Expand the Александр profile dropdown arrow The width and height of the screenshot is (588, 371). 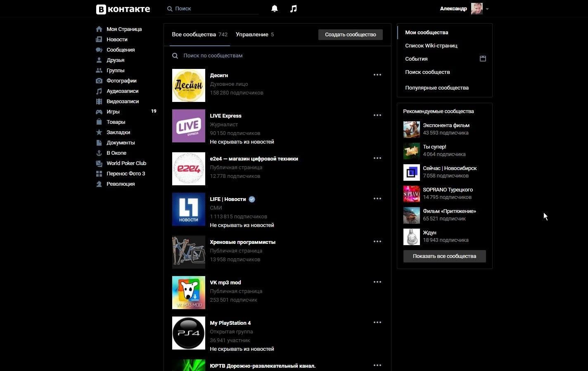(x=487, y=9)
